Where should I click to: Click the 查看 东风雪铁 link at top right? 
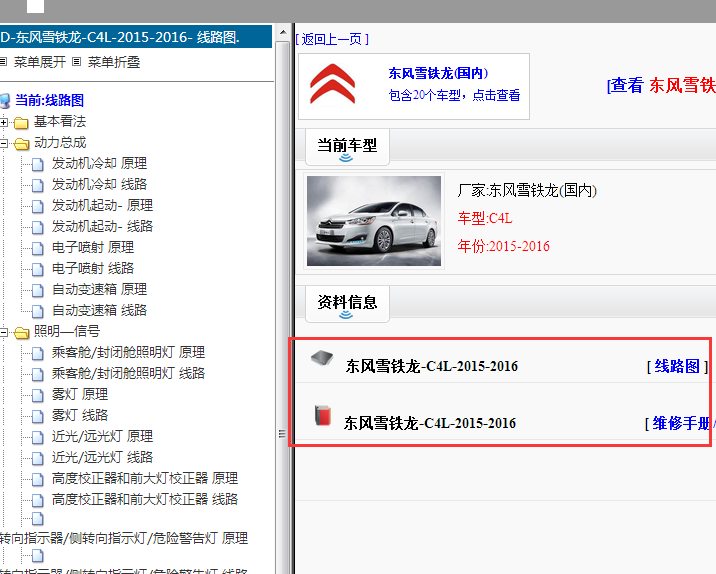pos(661,85)
